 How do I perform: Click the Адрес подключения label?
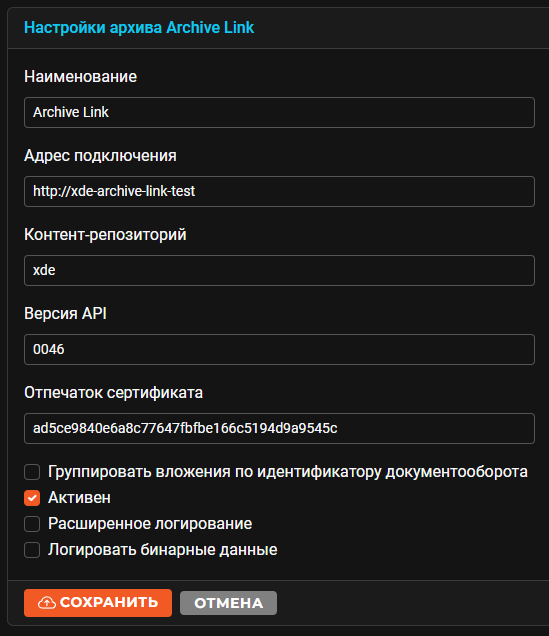(100, 156)
